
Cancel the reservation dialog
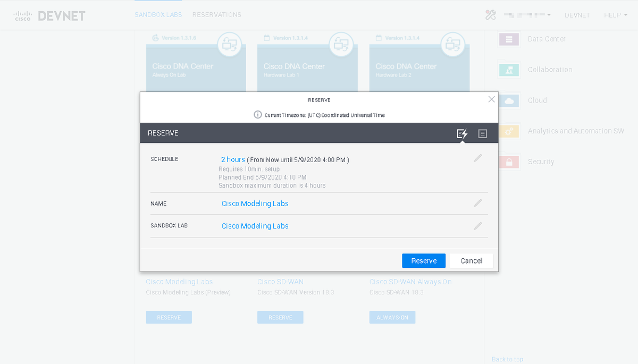coord(471,260)
